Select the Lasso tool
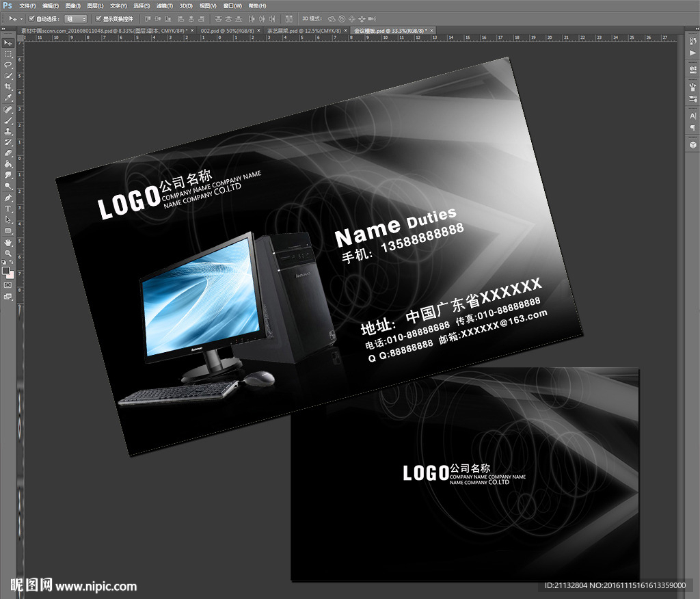700x599 pixels. [x=8, y=64]
